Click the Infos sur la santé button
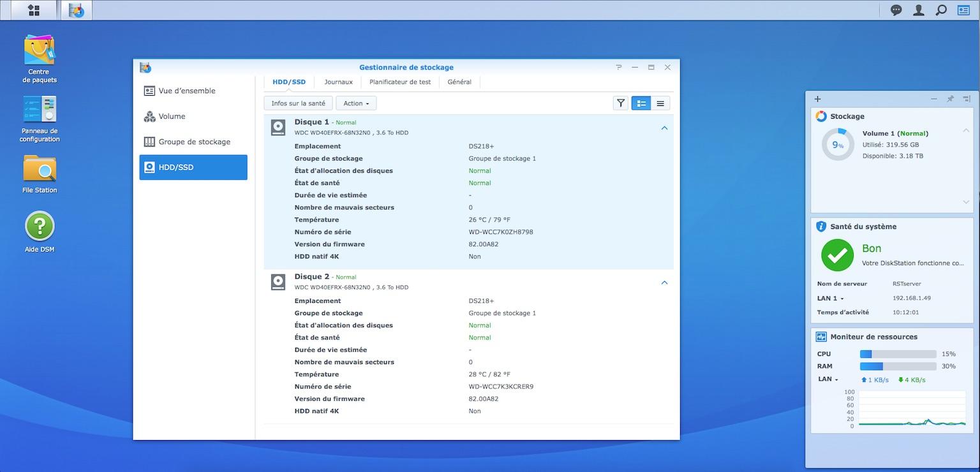 [298, 103]
